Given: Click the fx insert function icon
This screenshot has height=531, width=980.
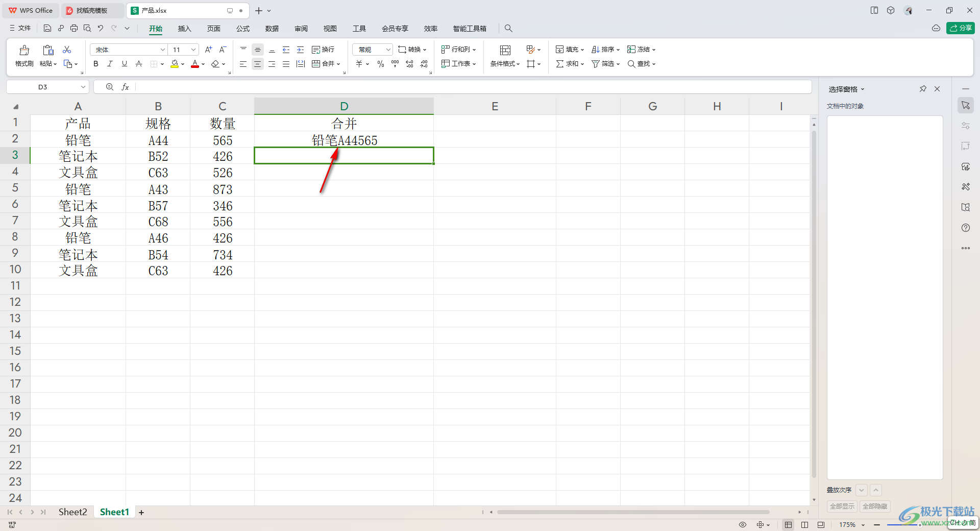Looking at the screenshot, I should click(125, 87).
